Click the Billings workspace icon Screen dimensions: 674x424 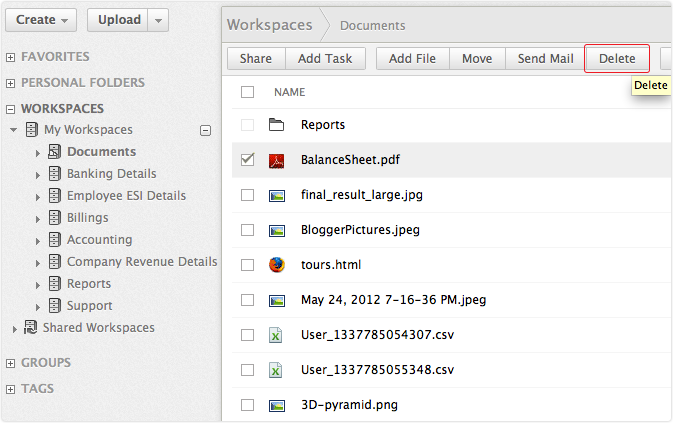point(54,217)
